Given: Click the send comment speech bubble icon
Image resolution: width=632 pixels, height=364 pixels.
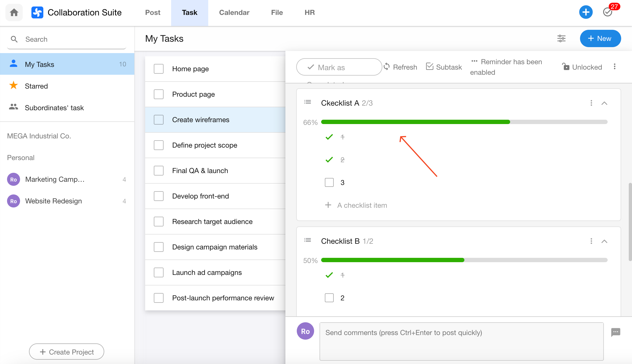Looking at the screenshot, I should point(615,332).
